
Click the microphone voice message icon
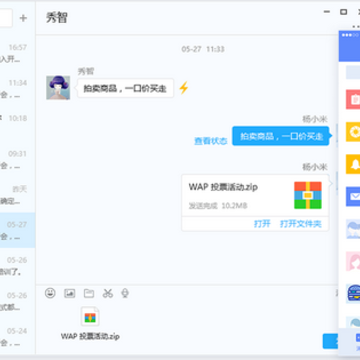tap(125, 293)
